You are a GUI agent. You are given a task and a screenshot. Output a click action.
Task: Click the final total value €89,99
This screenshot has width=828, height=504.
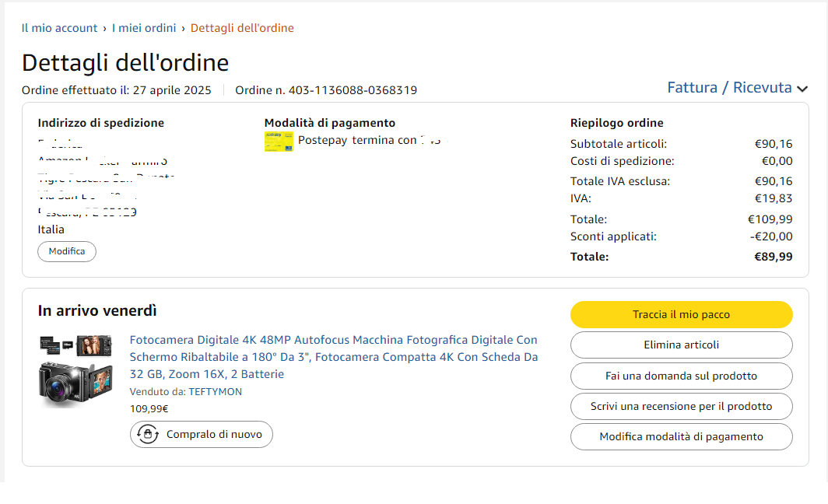tap(773, 257)
